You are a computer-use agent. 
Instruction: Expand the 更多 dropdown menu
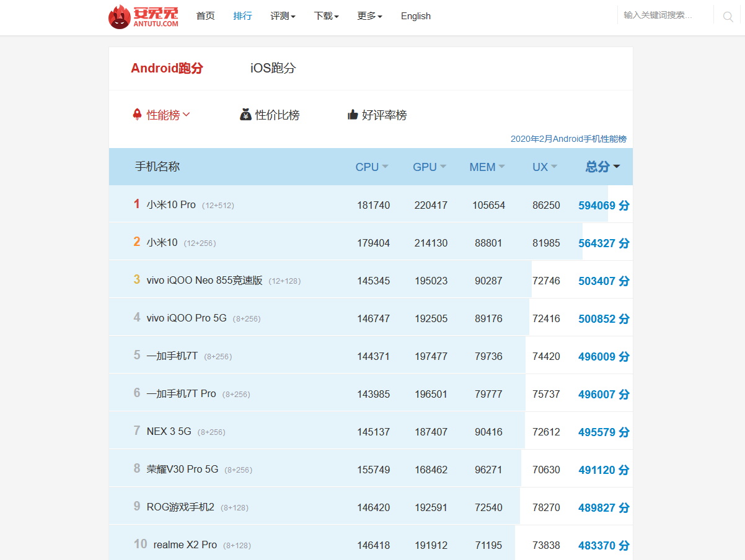point(369,16)
